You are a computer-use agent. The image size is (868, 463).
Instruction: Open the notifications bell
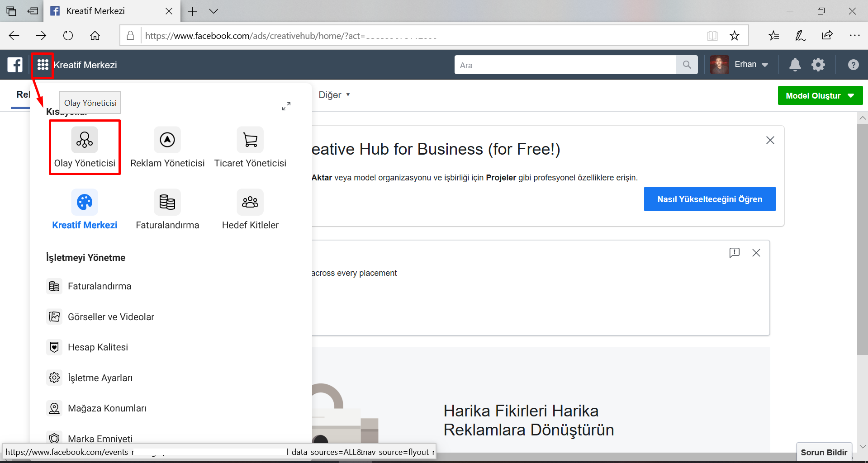coord(795,65)
